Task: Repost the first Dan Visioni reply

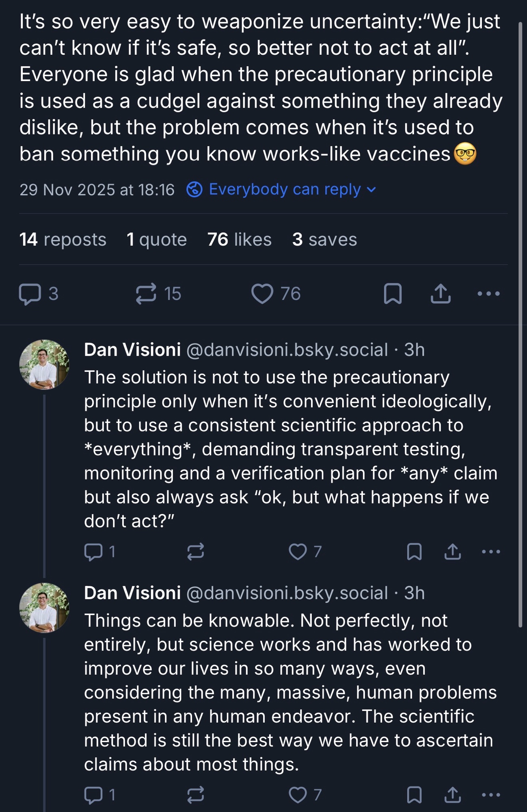Action: point(195,552)
